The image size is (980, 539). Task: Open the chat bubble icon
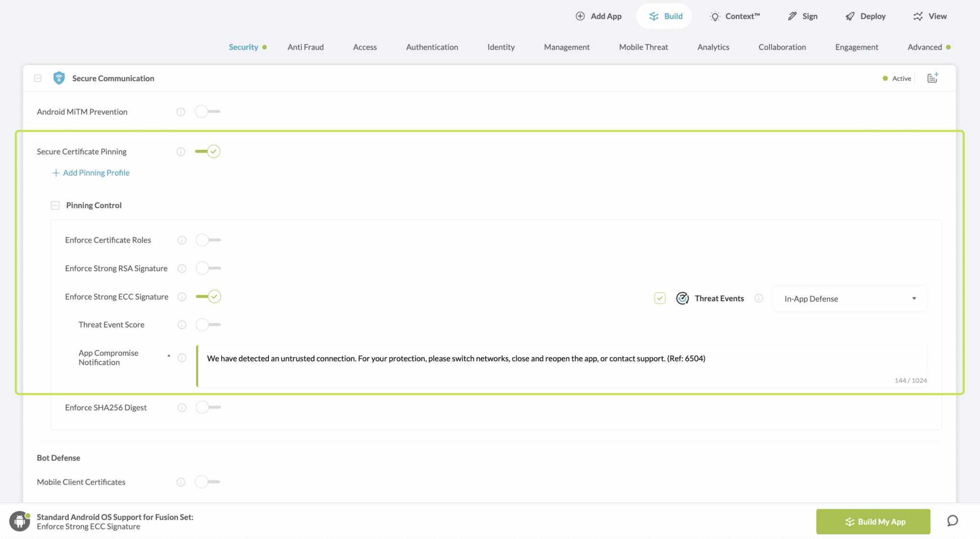pyautogui.click(x=952, y=521)
